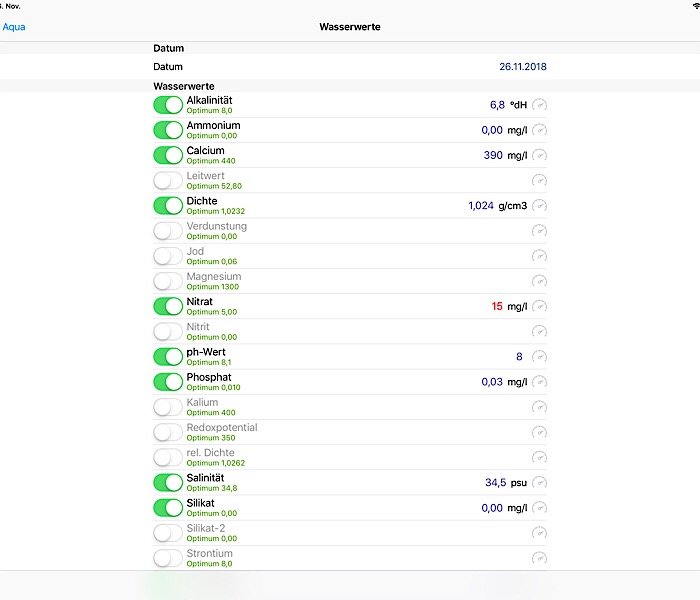700x600 pixels.
Task: Tap the gauge icon in the Calcium row
Action: pyautogui.click(x=540, y=155)
